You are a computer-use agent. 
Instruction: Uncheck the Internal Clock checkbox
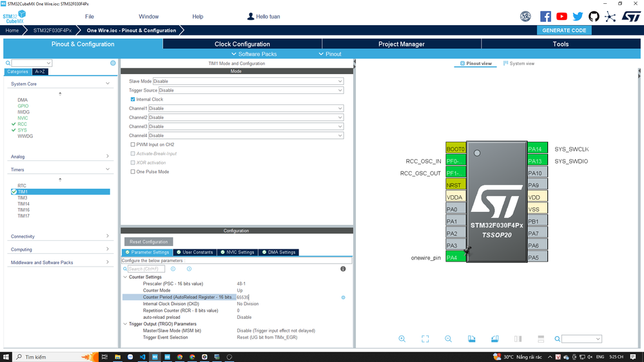click(133, 99)
